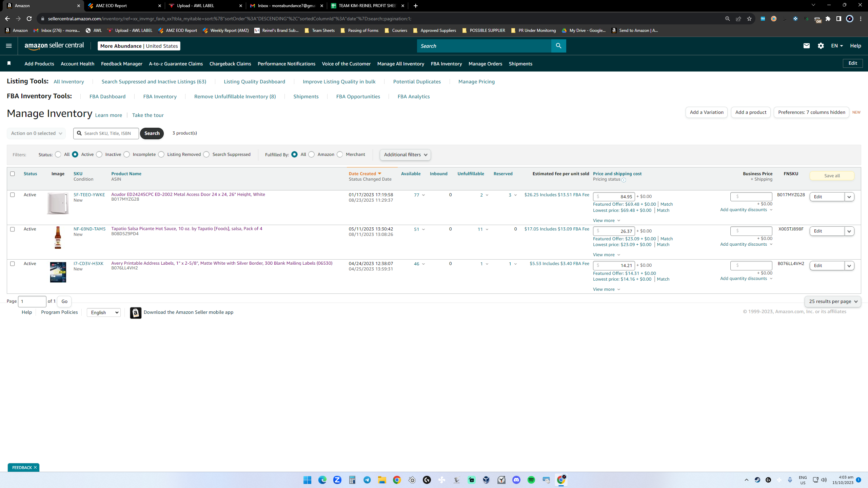
Task: Filter Fulfilled By to Merchant
Action: point(340,155)
